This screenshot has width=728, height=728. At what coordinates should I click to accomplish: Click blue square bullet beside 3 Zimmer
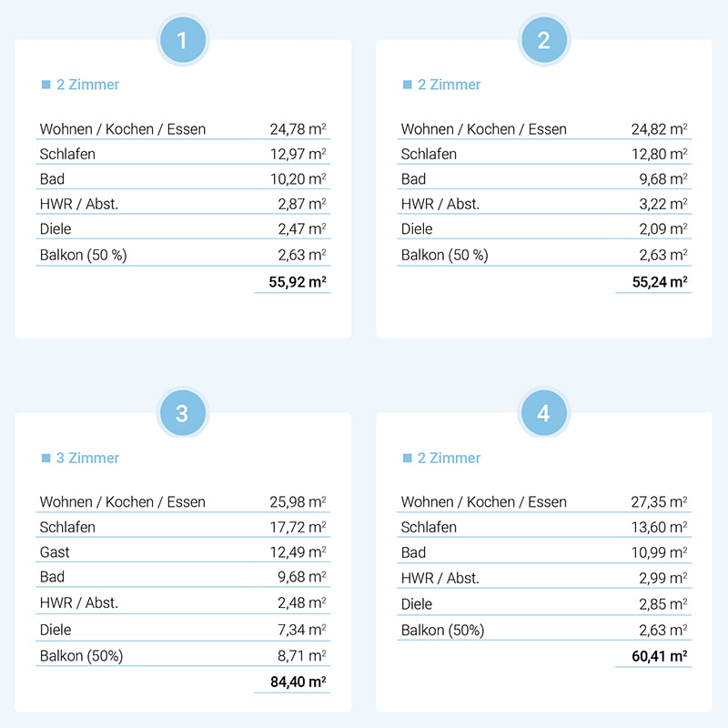click(45, 458)
